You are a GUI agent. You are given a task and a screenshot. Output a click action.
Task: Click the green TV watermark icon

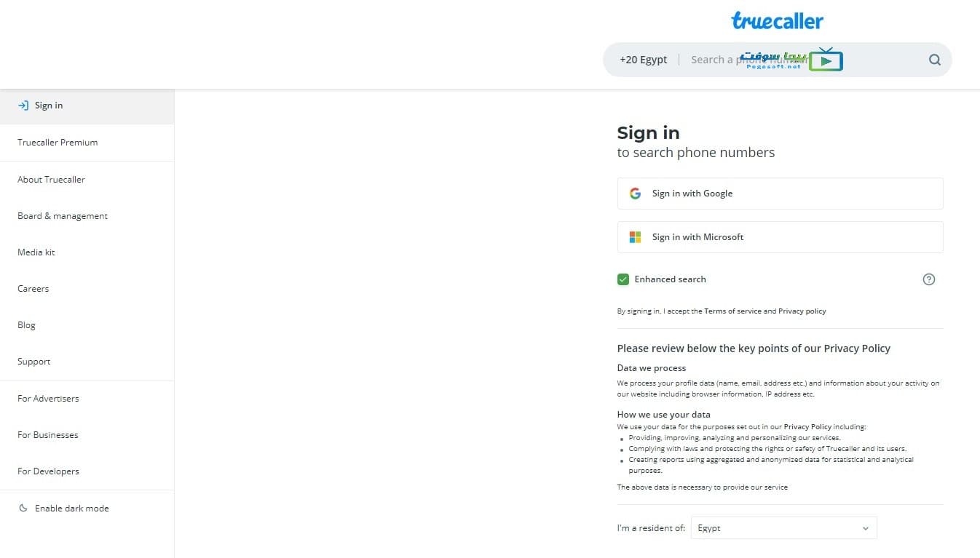[x=826, y=60]
